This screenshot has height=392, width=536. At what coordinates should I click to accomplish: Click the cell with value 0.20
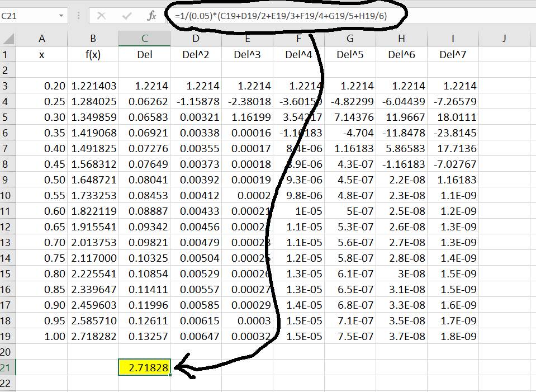point(42,86)
